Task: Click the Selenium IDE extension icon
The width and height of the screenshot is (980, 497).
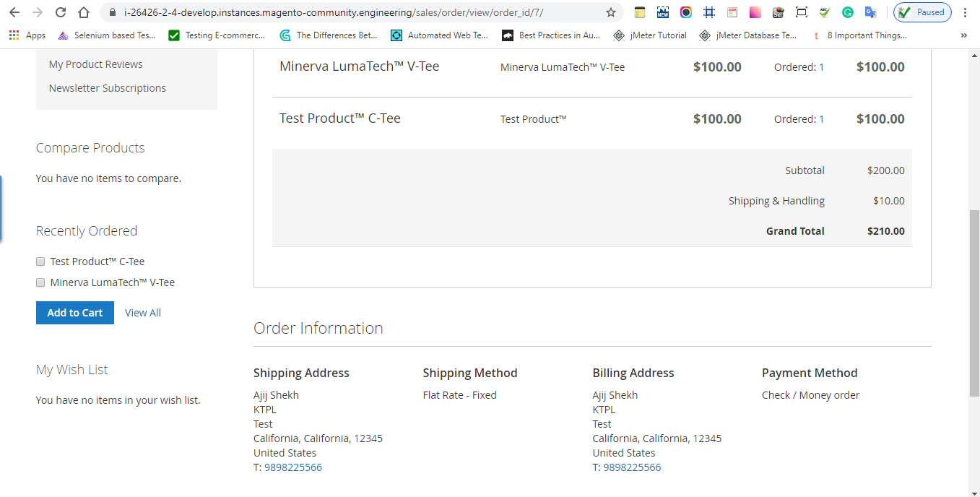Action: (778, 12)
